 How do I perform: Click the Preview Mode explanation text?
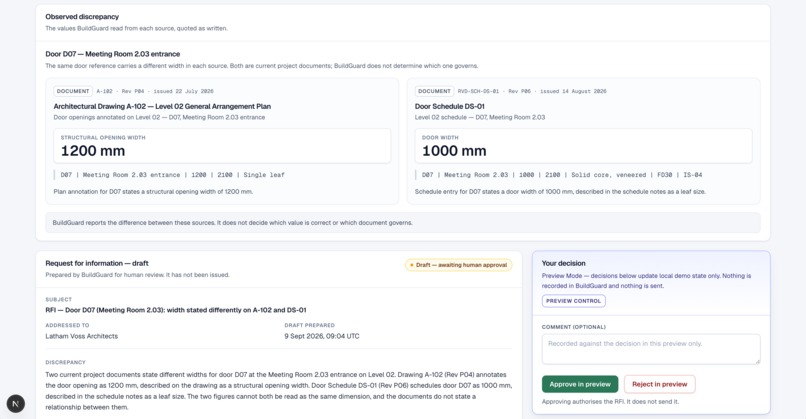[646, 281]
